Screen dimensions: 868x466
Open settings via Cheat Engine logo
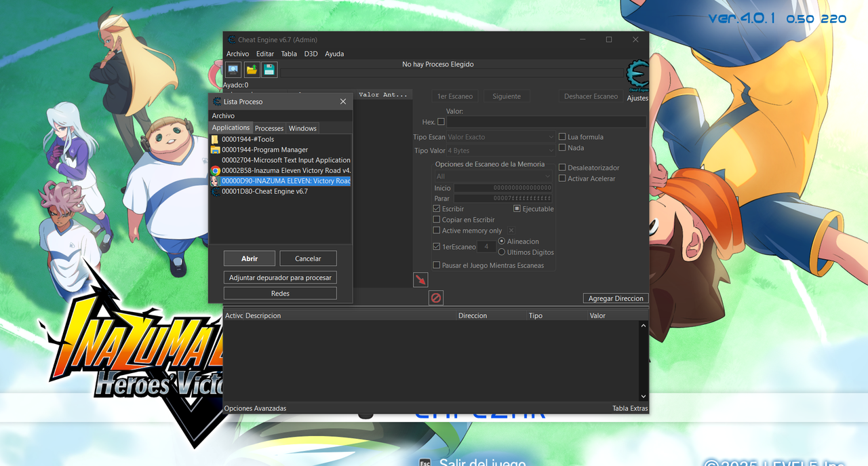[x=637, y=77]
